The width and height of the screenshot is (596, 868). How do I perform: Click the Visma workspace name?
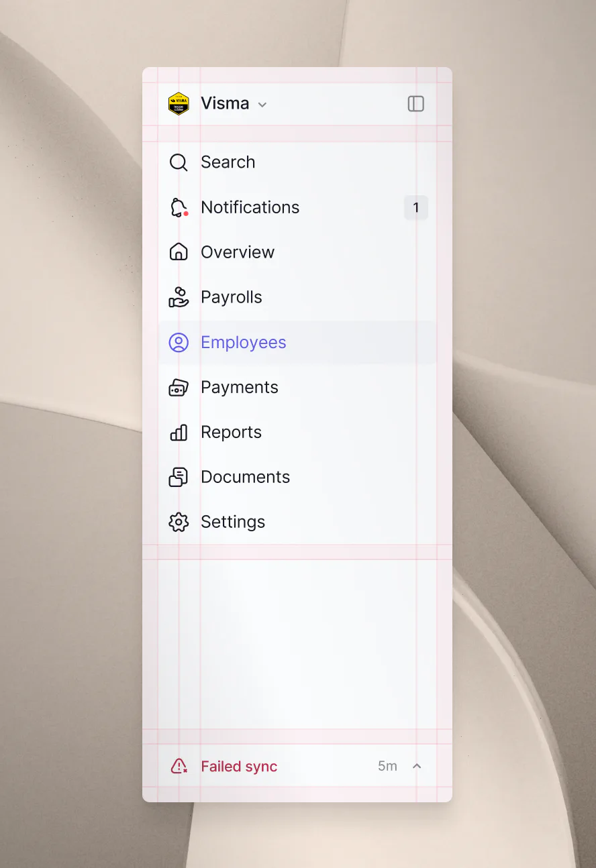point(225,103)
